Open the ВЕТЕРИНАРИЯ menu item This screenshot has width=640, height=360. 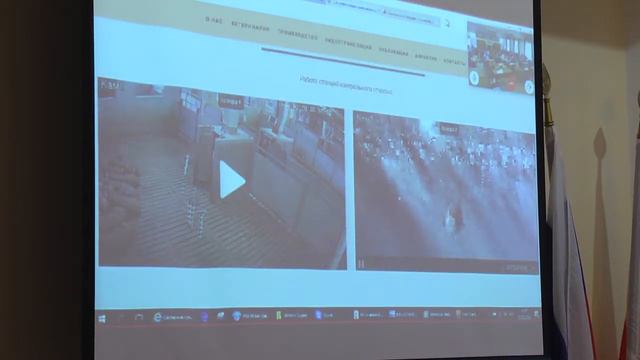click(x=250, y=27)
